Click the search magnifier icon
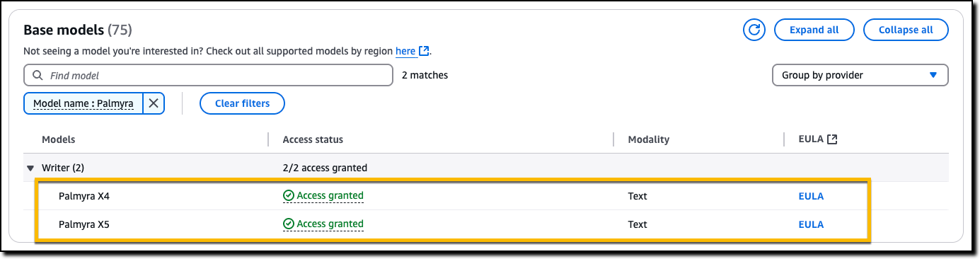 38,75
